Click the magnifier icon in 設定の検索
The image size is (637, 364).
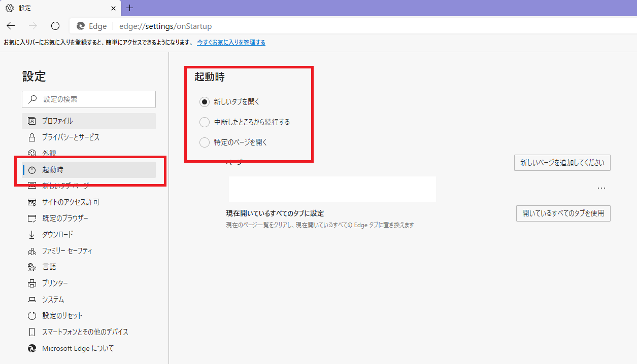[32, 99]
